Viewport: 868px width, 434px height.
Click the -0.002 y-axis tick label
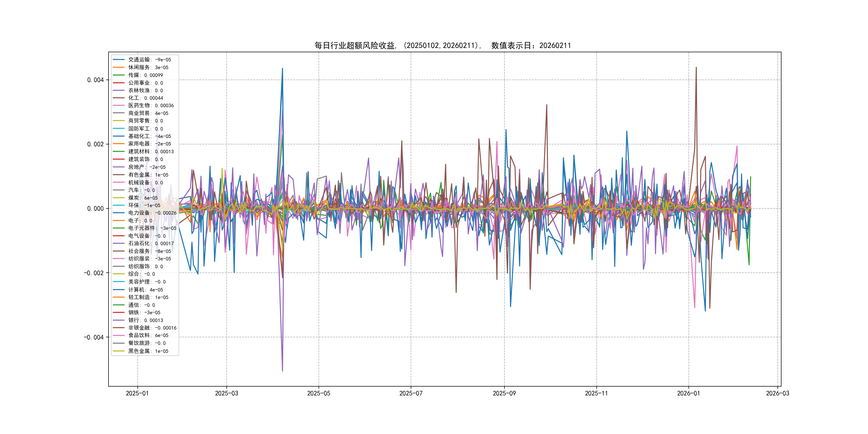(94, 273)
